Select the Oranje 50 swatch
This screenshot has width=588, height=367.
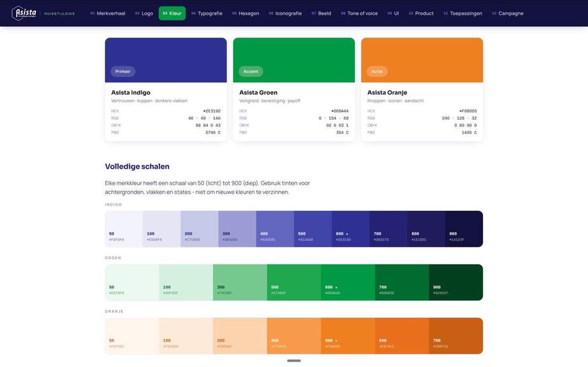(x=132, y=336)
